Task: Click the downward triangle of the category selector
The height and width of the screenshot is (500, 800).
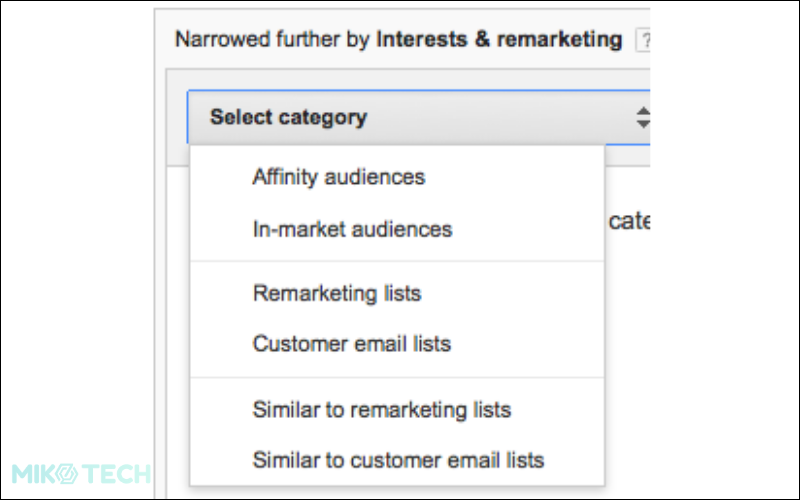Action: coord(643,124)
